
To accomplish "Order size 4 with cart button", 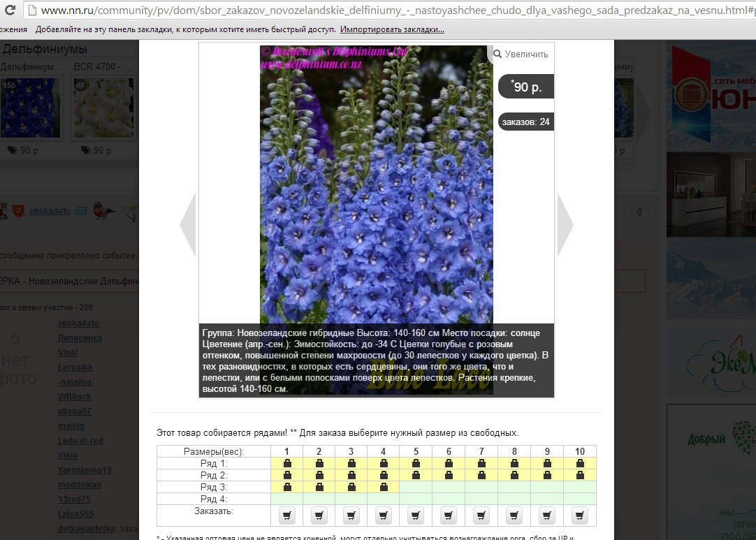I will [384, 516].
